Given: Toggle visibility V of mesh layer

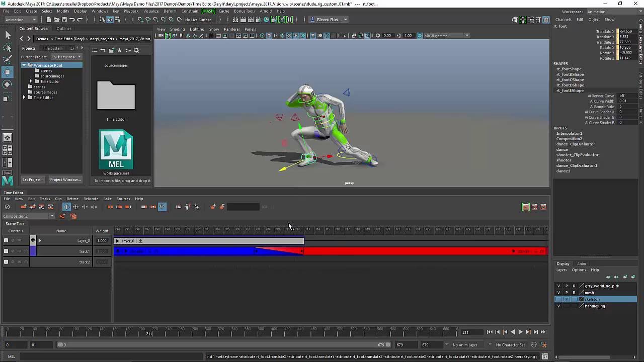Looking at the screenshot, I should click(x=558, y=293).
